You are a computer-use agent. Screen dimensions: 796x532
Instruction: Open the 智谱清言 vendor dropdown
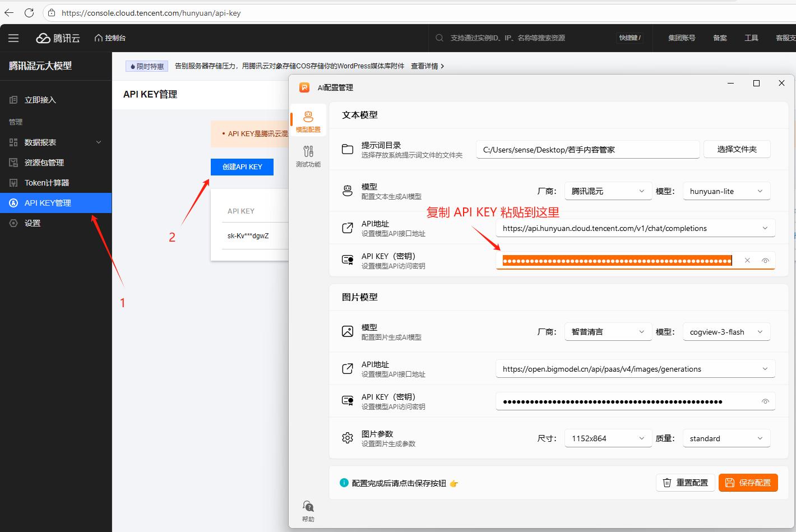(608, 331)
